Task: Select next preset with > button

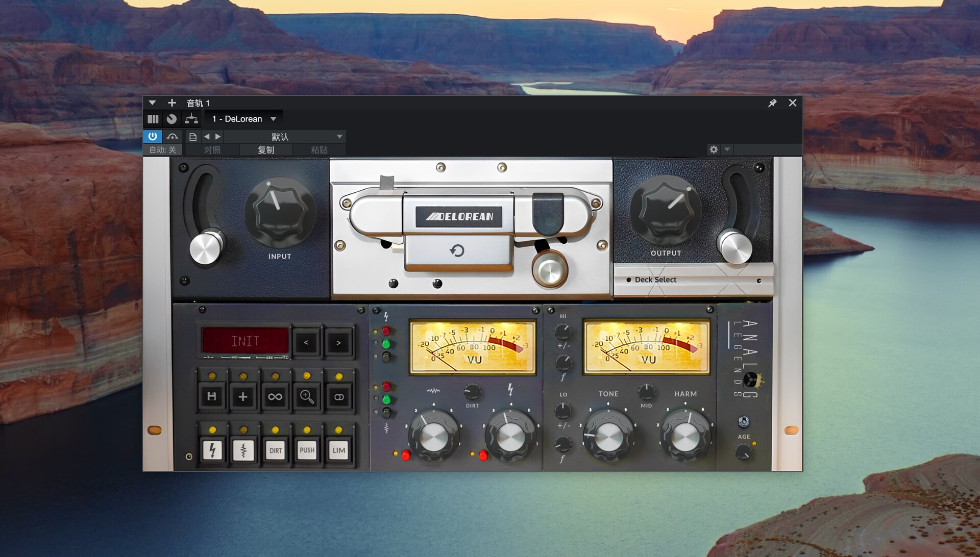Action: tap(338, 343)
